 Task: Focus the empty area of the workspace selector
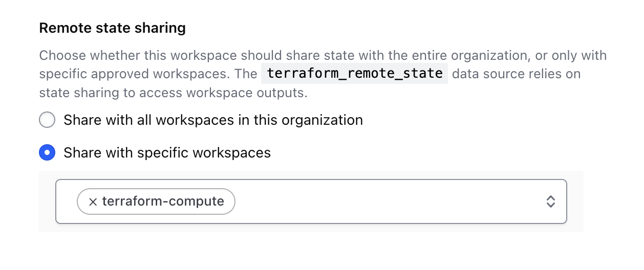389,201
